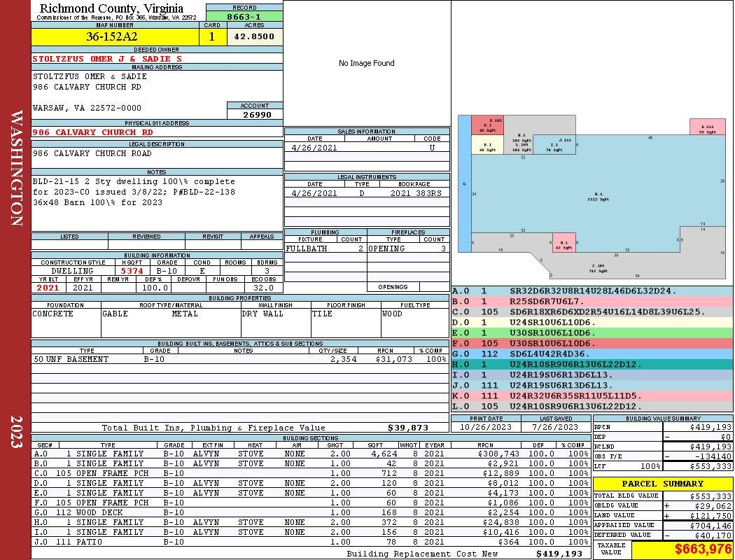Select the taxable value $663,976
735x560 pixels.
coord(703,549)
